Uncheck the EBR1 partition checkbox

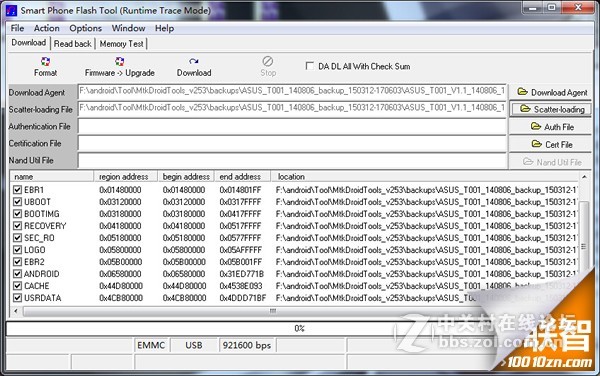click(x=17, y=190)
